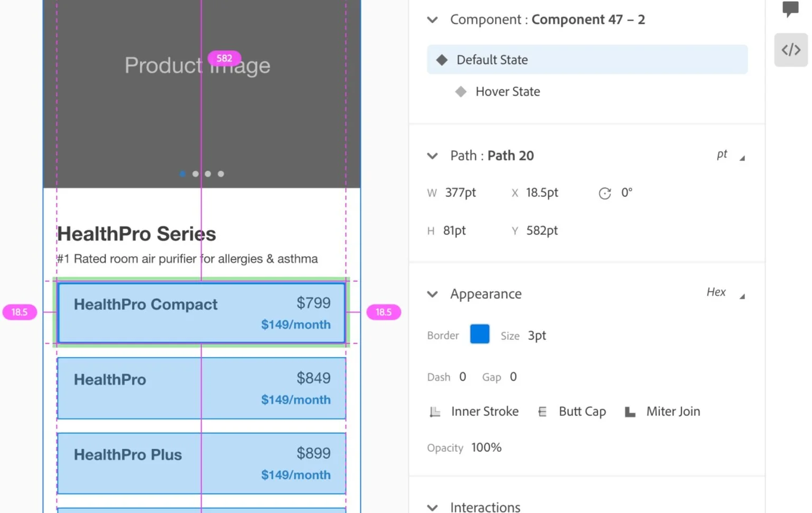812x513 pixels.
Task: Click the first blue carousel dot
Action: (x=183, y=174)
